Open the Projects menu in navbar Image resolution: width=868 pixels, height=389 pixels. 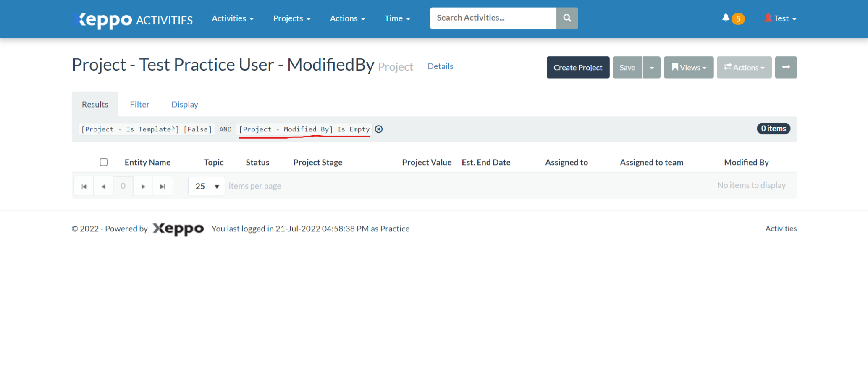point(292,18)
